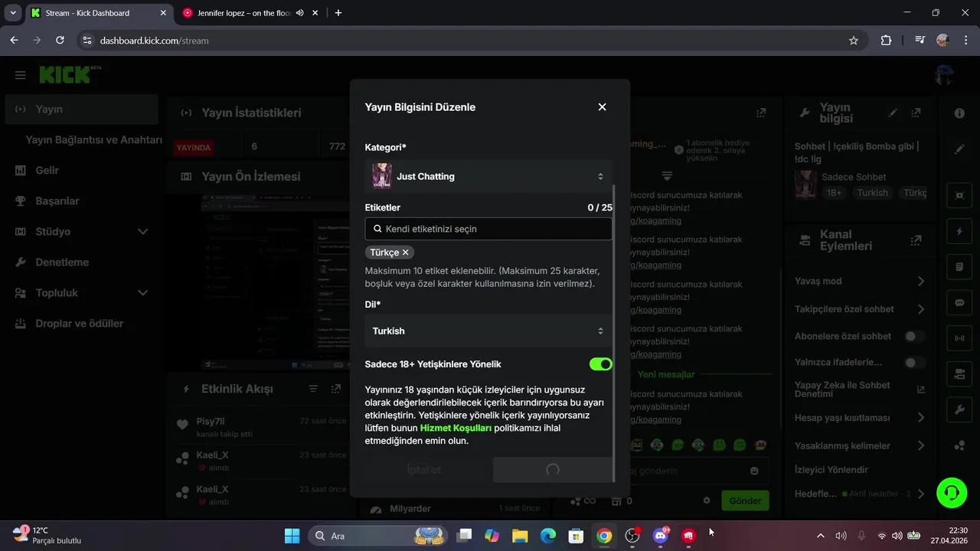The height and width of the screenshot is (551, 980).
Task: Open the green support headset button
Action: point(952,492)
